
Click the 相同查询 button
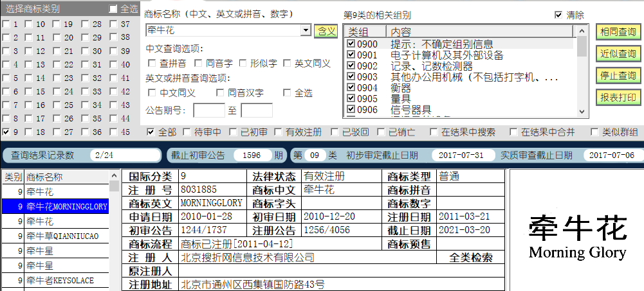618,32
